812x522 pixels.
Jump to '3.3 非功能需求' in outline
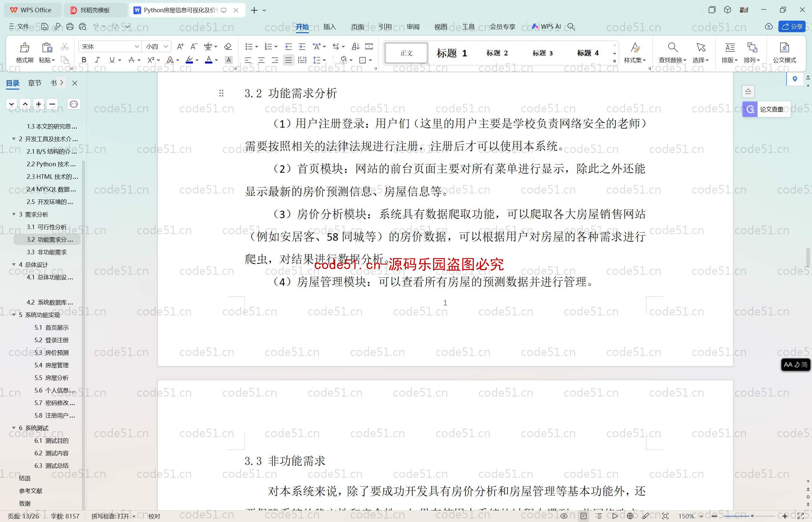tap(47, 252)
